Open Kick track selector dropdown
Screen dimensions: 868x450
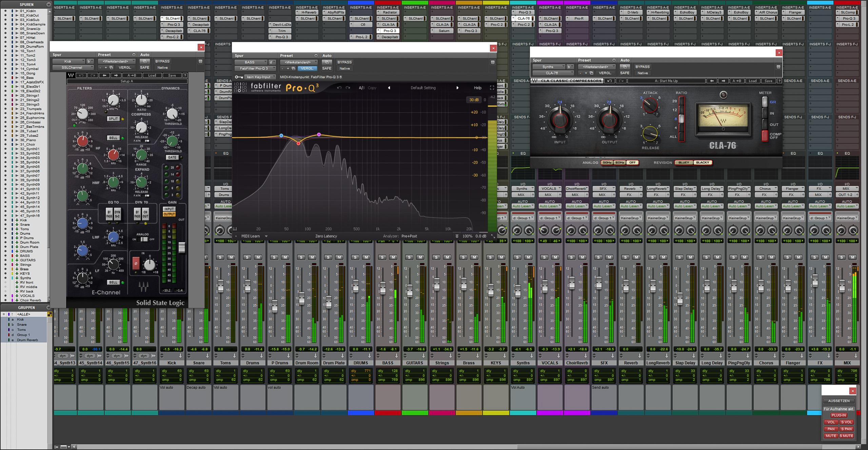pyautogui.click(x=69, y=61)
